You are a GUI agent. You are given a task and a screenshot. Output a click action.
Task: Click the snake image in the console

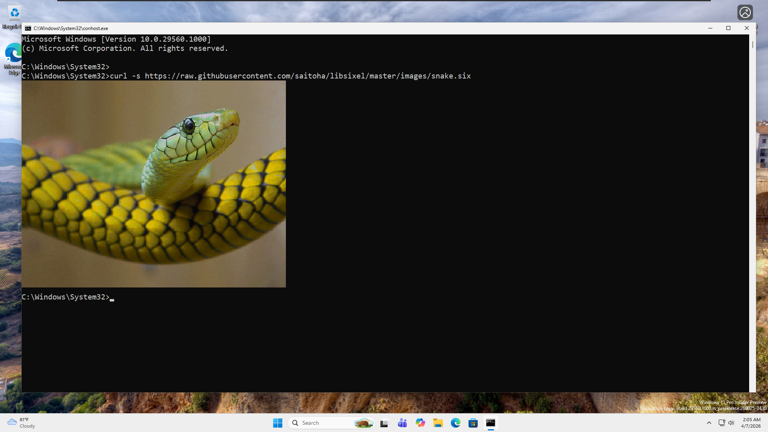click(153, 184)
